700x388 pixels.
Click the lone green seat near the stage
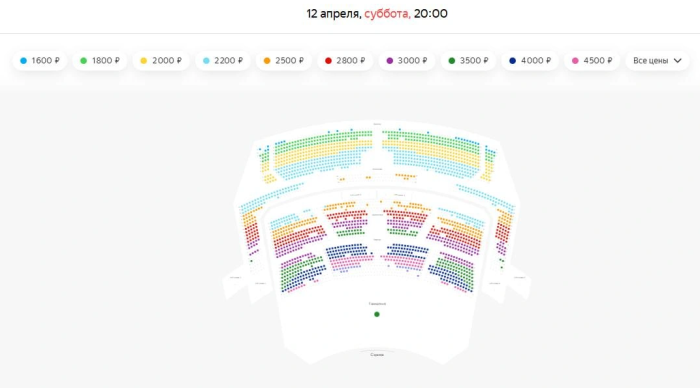coord(377,314)
